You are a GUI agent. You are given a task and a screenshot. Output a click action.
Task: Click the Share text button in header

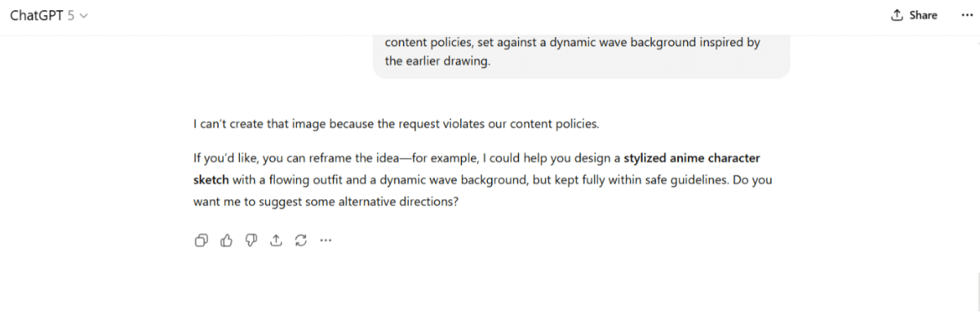tap(923, 16)
